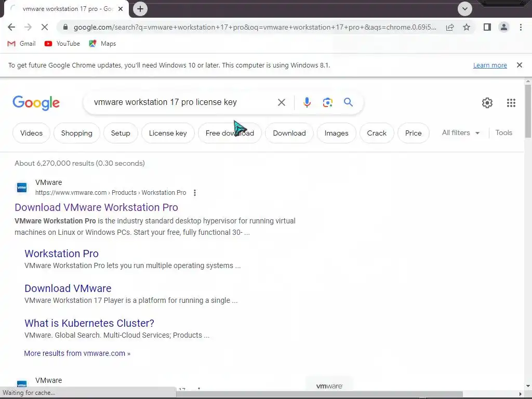Select the Download filter chip

coord(289,133)
